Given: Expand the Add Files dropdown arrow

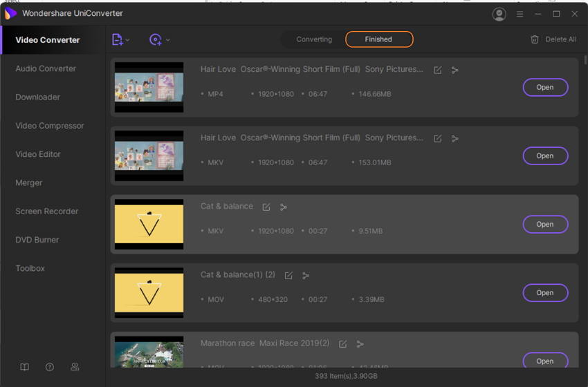Looking at the screenshot, I should click(x=128, y=39).
